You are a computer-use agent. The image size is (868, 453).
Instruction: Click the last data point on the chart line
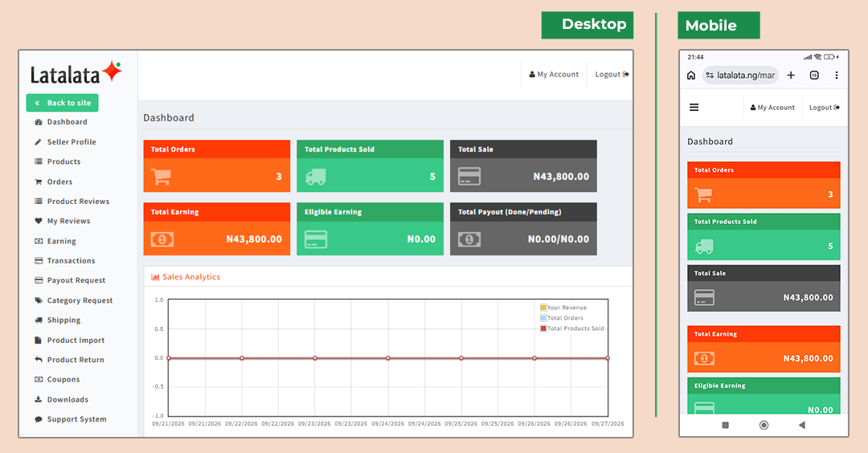click(x=608, y=358)
